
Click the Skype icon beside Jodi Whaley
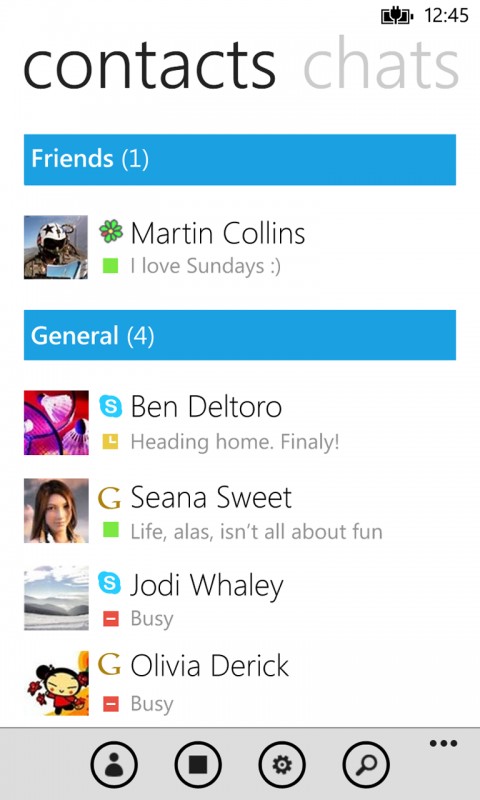pyautogui.click(x=110, y=583)
